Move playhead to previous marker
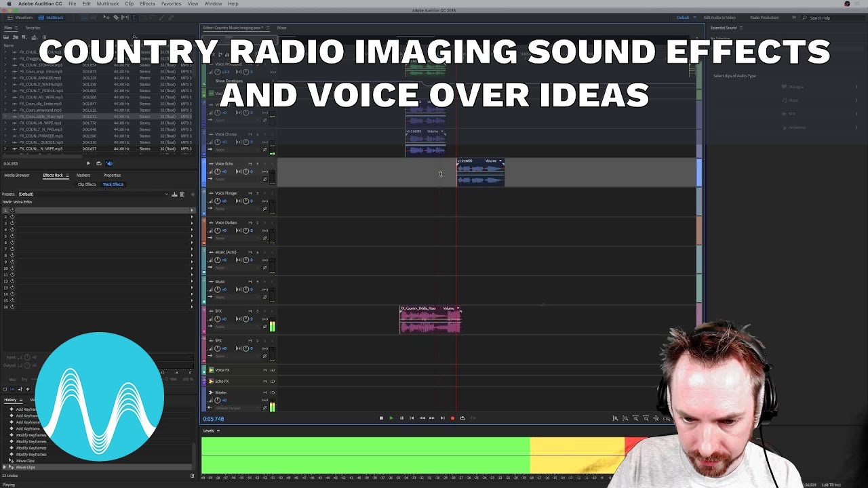Screen dimensions: 868x488 (411, 418)
